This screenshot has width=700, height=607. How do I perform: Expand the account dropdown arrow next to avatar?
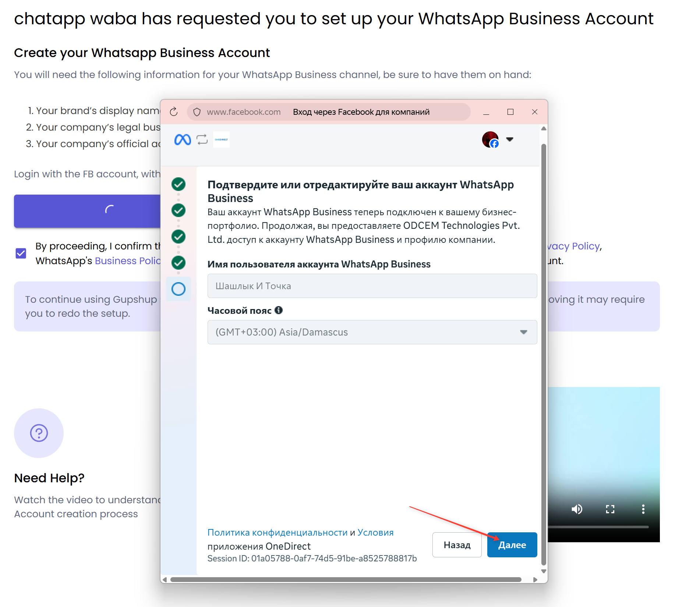tap(510, 139)
